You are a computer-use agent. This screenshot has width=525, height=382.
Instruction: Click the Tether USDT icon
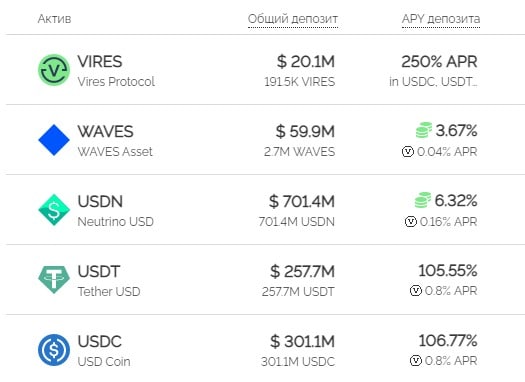click(x=54, y=280)
